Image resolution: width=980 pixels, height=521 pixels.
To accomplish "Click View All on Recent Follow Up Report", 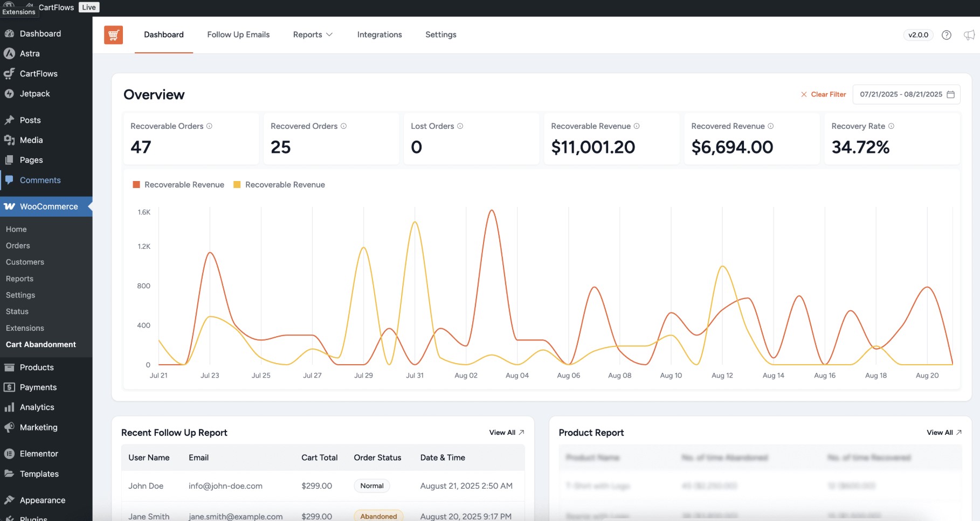I will (506, 432).
